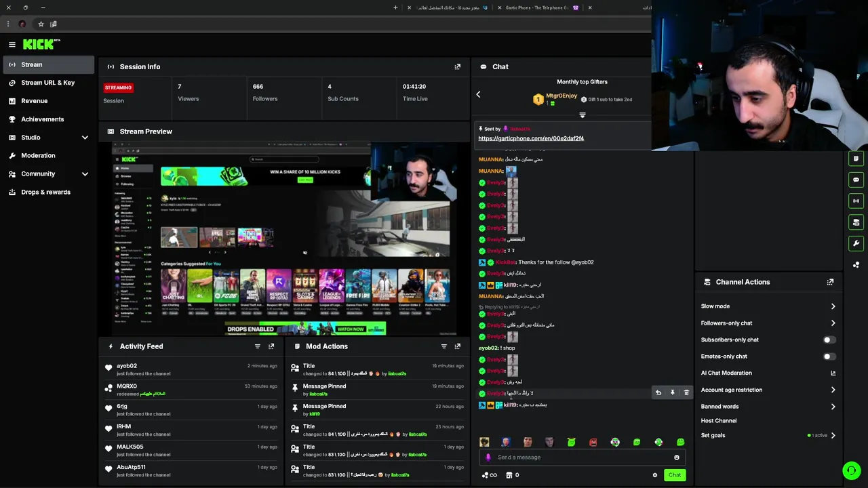Screen dimensions: 868x488
Task: Click the purple microphone icon in chat box
Action: [488, 457]
